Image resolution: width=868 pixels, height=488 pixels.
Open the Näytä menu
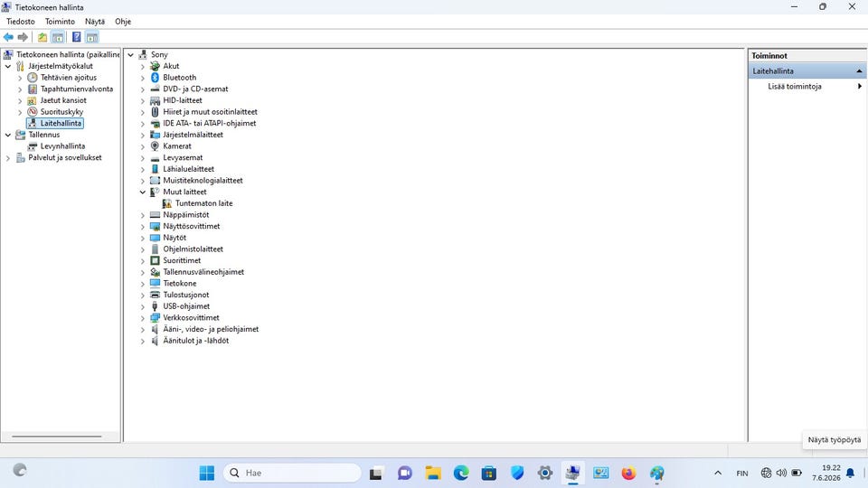(95, 22)
